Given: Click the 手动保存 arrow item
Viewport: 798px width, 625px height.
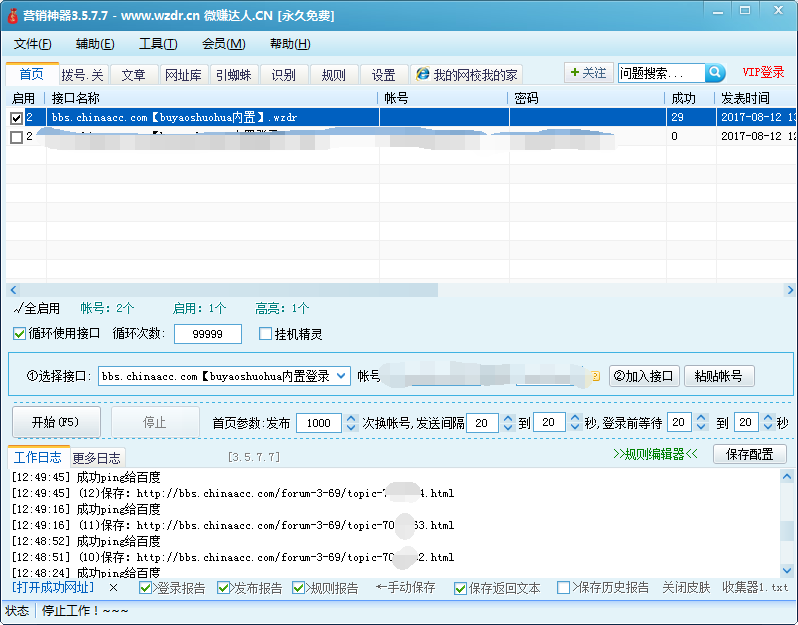Looking at the screenshot, I should click(x=406, y=588).
